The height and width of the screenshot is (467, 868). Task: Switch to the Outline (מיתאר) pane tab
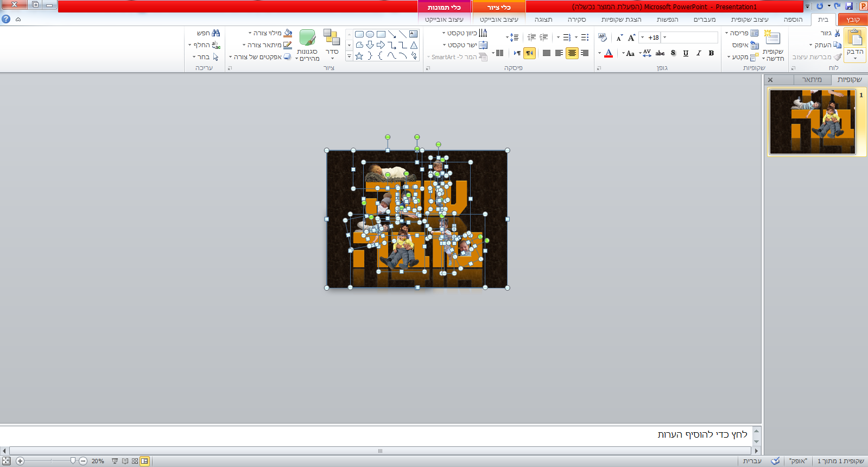point(812,80)
